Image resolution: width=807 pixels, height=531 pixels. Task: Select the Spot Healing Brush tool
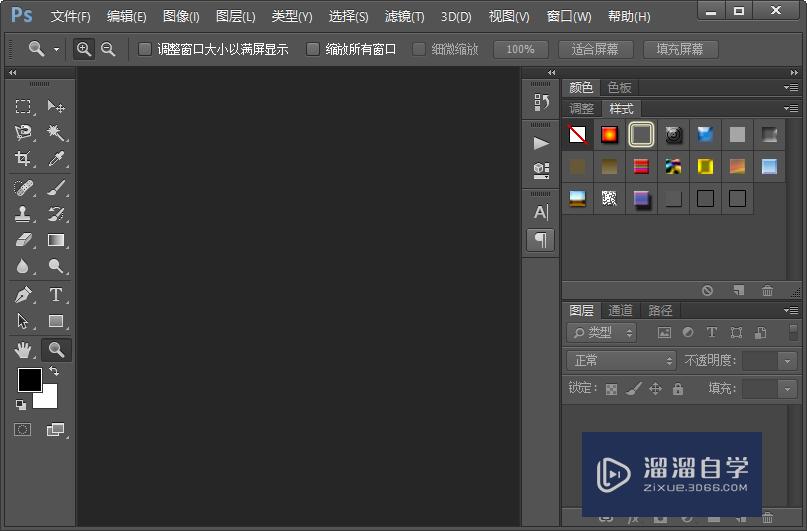(x=23, y=188)
